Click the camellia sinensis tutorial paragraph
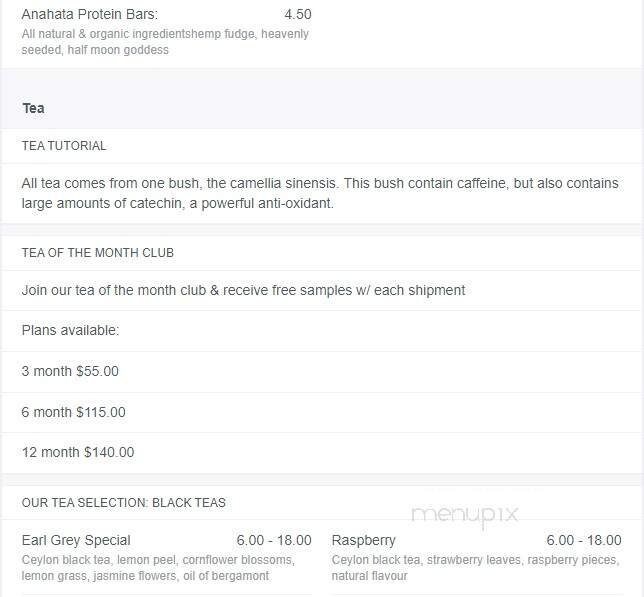The height and width of the screenshot is (597, 644). pyautogui.click(x=320, y=193)
